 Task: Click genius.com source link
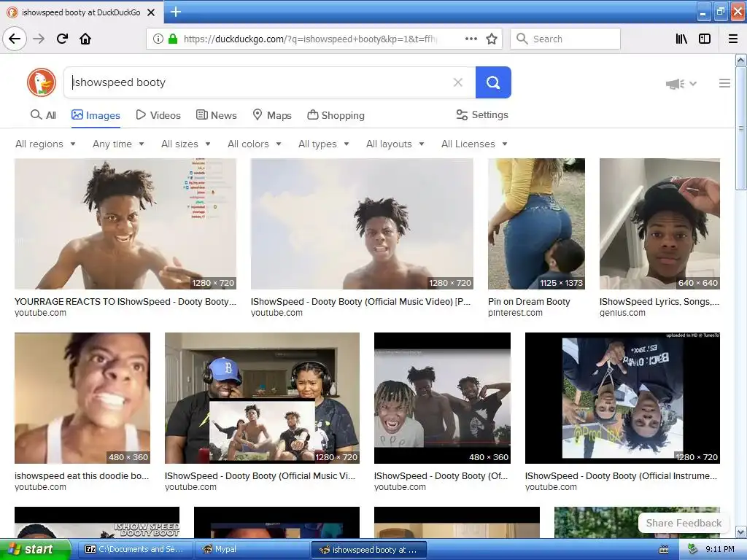622,313
